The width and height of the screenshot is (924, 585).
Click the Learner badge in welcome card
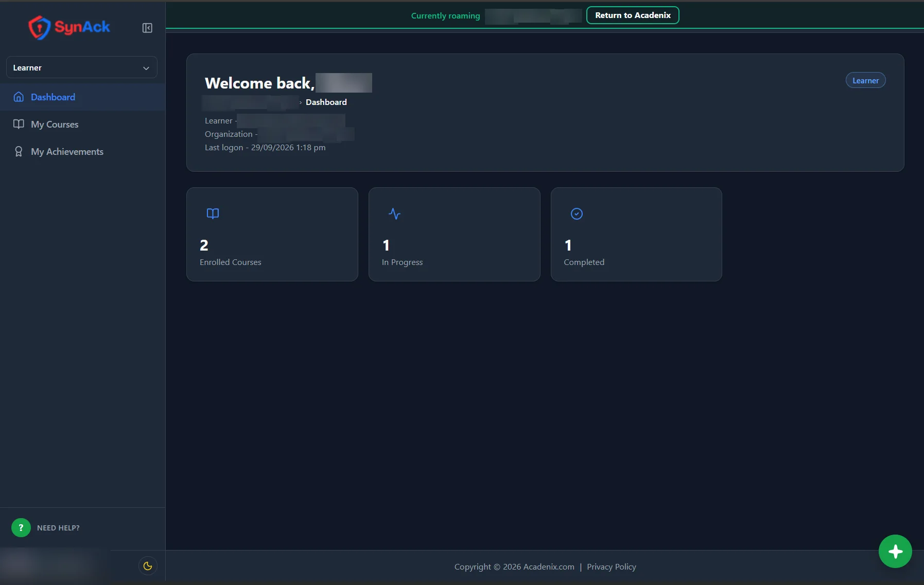point(865,80)
